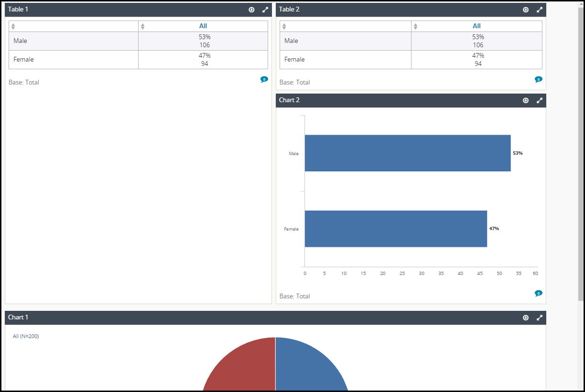Sort Table 1 by the All column arrows
This screenshot has width=585, height=392.
point(143,26)
